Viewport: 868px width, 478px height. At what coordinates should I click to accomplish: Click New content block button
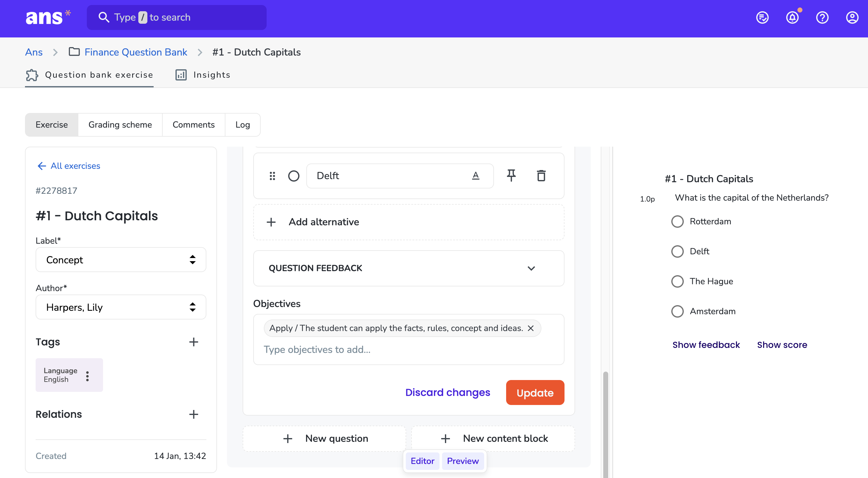[493, 438]
